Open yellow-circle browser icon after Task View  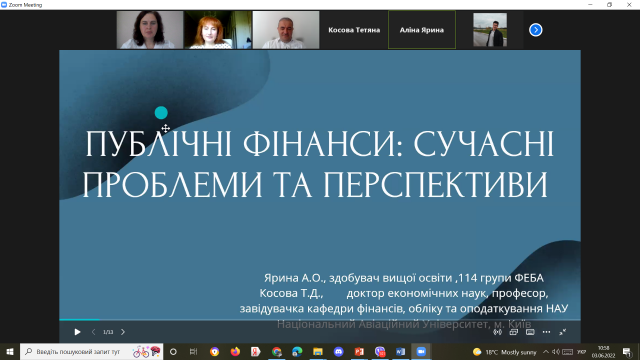click(x=214, y=351)
